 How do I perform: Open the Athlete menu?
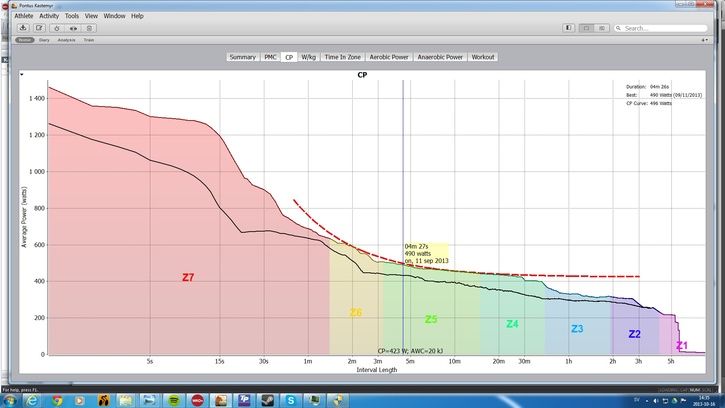pos(24,16)
